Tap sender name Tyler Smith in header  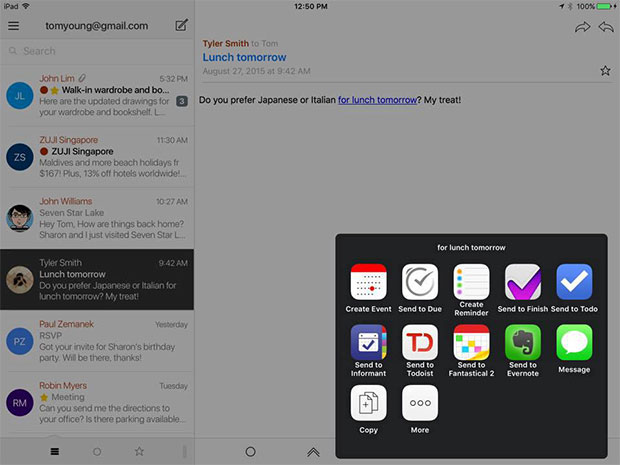[x=226, y=43]
